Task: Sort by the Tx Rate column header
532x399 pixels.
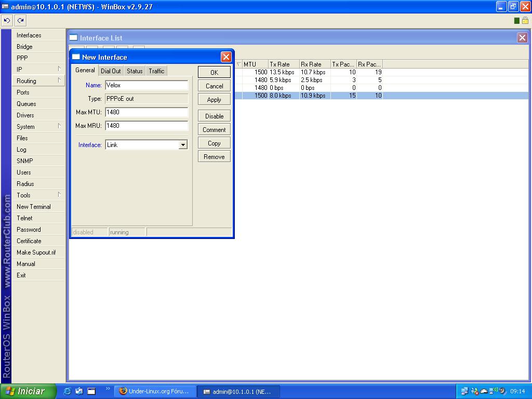Action: (284, 64)
